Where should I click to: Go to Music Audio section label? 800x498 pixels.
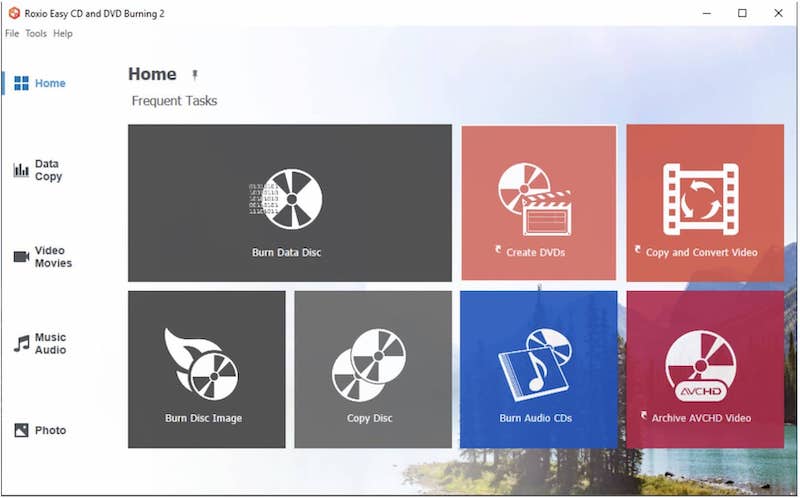click(51, 343)
